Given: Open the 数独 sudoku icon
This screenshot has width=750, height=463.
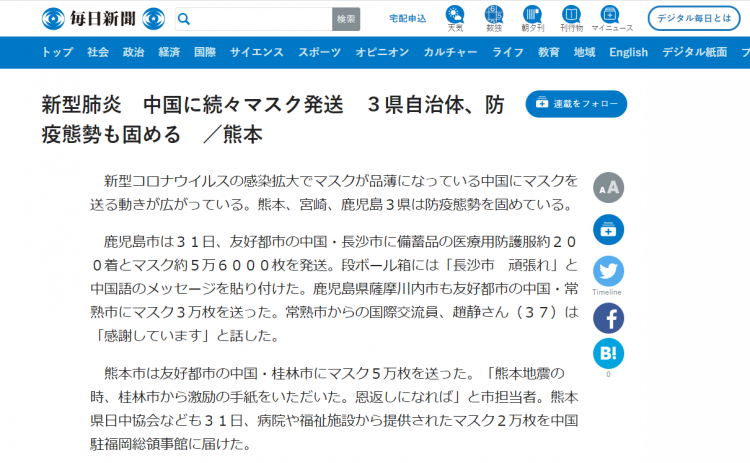Looking at the screenshot, I should [494, 17].
